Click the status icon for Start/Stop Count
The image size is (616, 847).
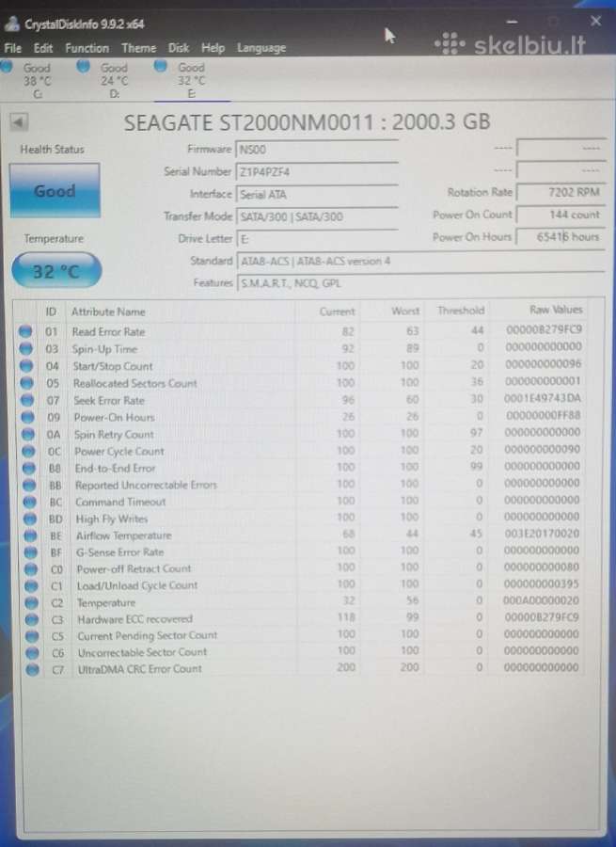tap(26, 366)
